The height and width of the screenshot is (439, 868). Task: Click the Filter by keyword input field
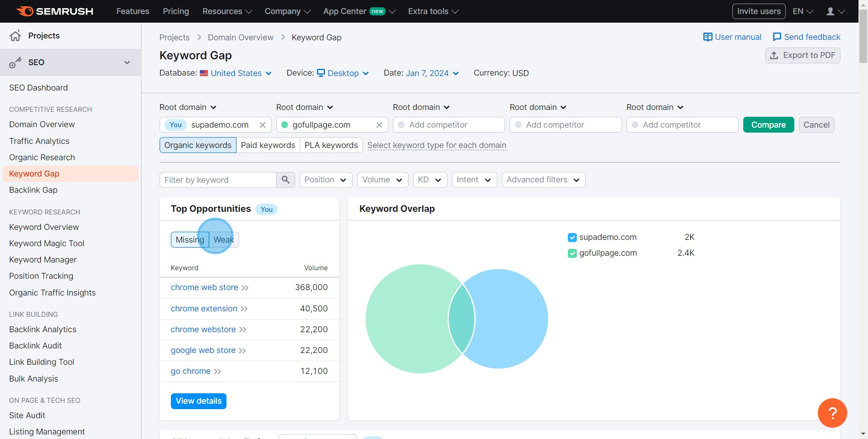(218, 180)
